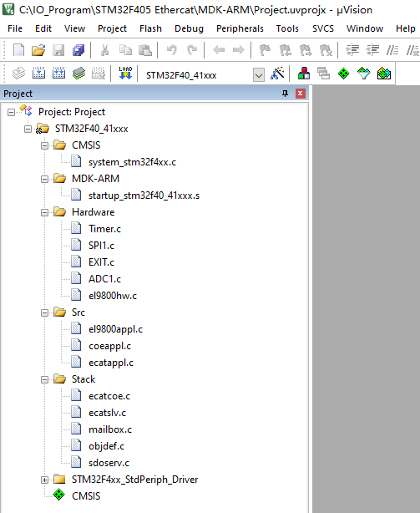Click the Select Software Packs icon
This screenshot has height=513, width=420.
coord(364,74)
